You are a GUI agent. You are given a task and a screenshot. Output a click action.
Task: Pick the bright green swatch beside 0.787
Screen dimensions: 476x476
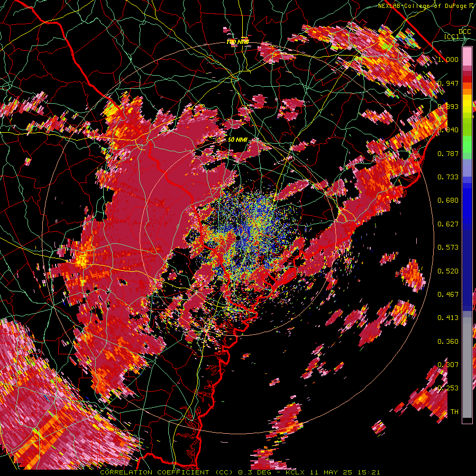[x=467, y=147]
